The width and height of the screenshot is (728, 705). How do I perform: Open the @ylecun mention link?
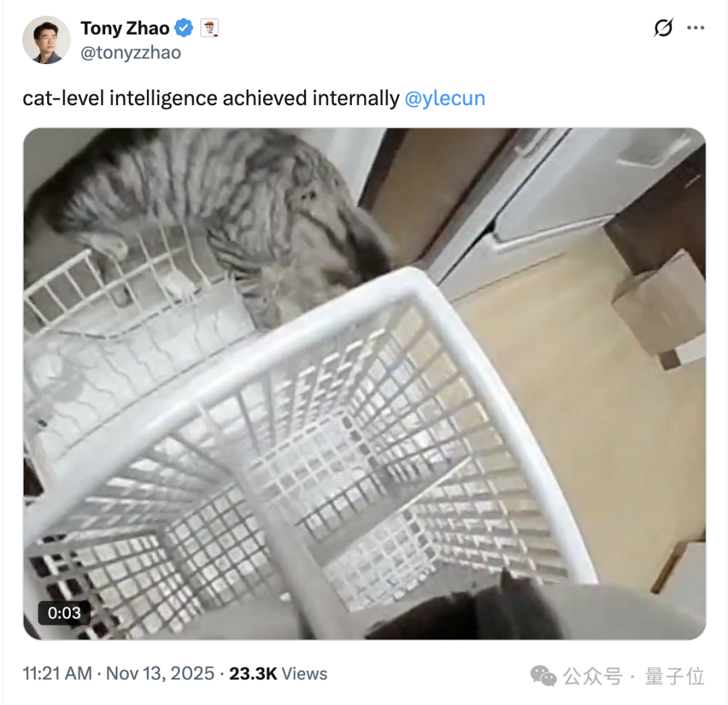(445, 98)
